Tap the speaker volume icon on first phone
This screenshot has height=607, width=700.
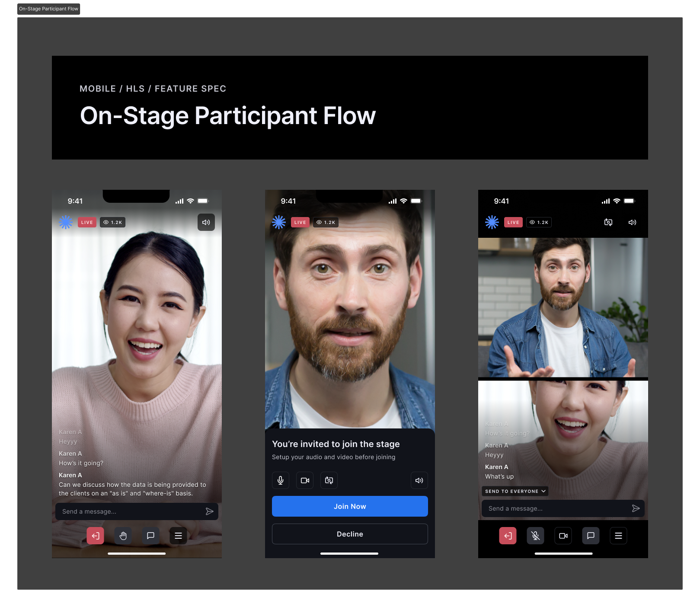pyautogui.click(x=206, y=222)
